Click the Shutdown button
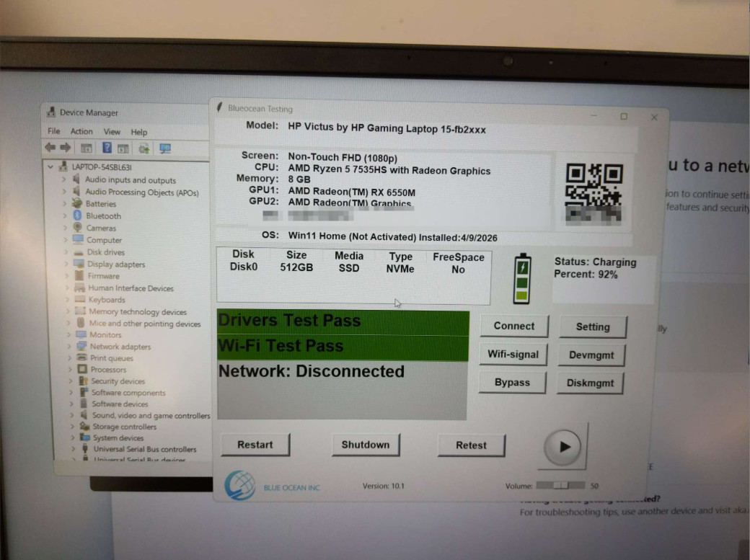This screenshot has height=560, width=750. click(x=366, y=445)
